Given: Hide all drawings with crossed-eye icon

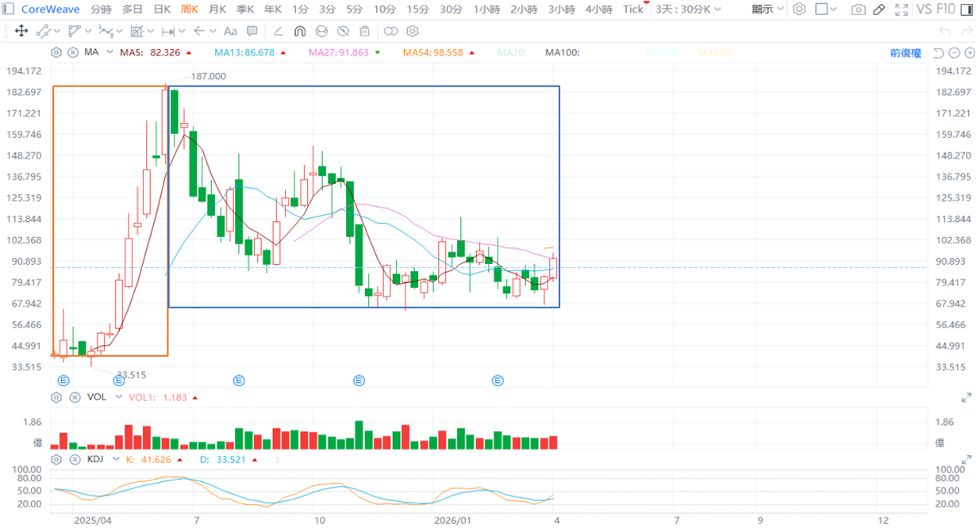Looking at the screenshot, I should pyautogui.click(x=343, y=31).
